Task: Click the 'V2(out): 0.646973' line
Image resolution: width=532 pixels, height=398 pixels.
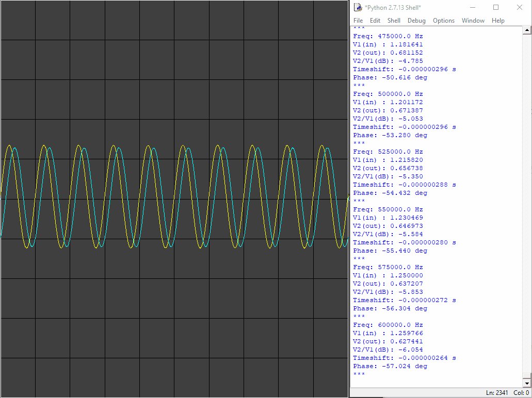Action: click(x=388, y=226)
